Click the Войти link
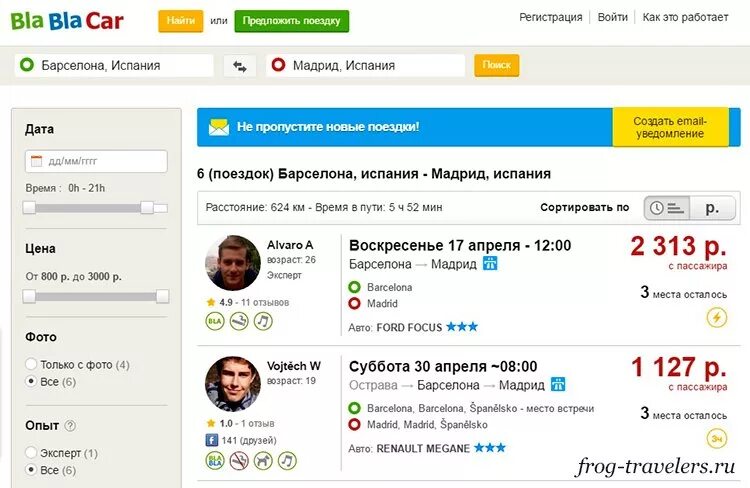This screenshot has width=750, height=488. [x=612, y=17]
